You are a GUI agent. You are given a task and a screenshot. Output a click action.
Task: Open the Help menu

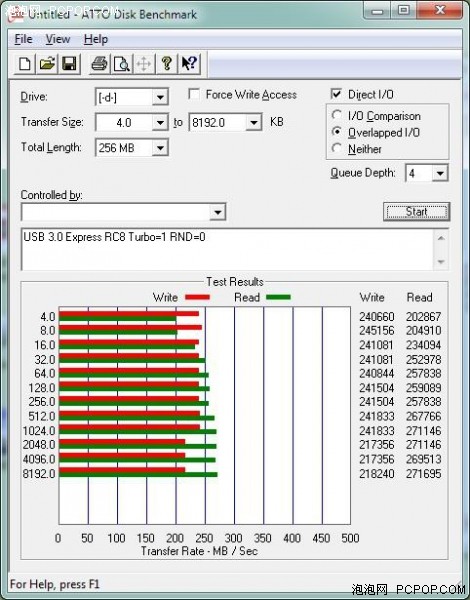pyautogui.click(x=96, y=39)
